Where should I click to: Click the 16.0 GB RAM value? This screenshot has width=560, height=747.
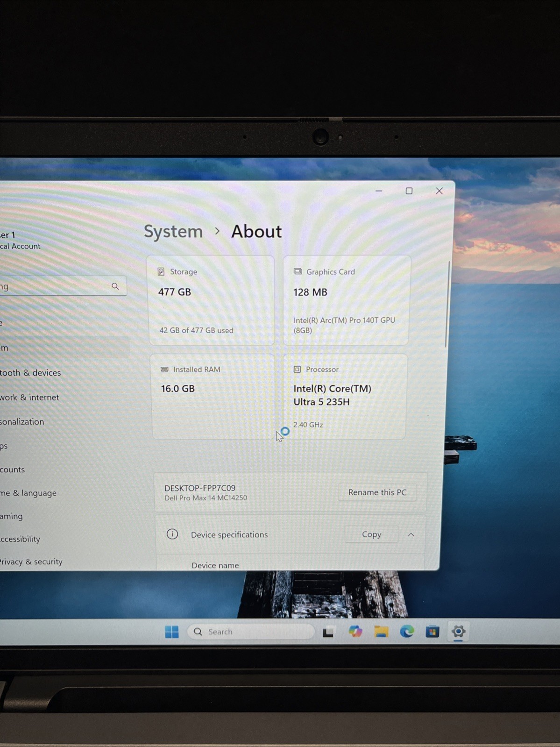178,389
